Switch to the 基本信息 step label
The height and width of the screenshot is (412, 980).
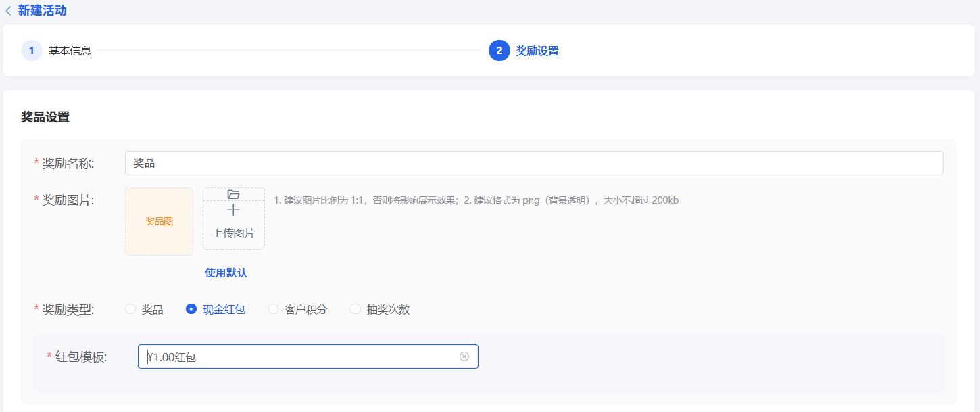point(70,51)
